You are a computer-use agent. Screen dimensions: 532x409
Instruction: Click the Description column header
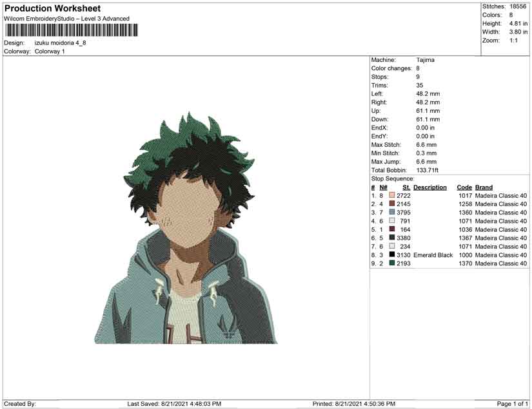[x=430, y=187]
